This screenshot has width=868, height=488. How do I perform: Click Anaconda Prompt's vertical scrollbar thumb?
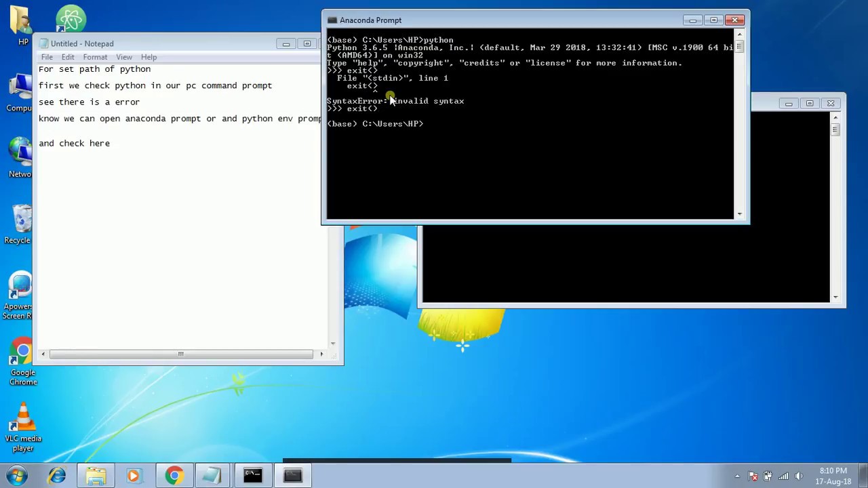click(739, 46)
